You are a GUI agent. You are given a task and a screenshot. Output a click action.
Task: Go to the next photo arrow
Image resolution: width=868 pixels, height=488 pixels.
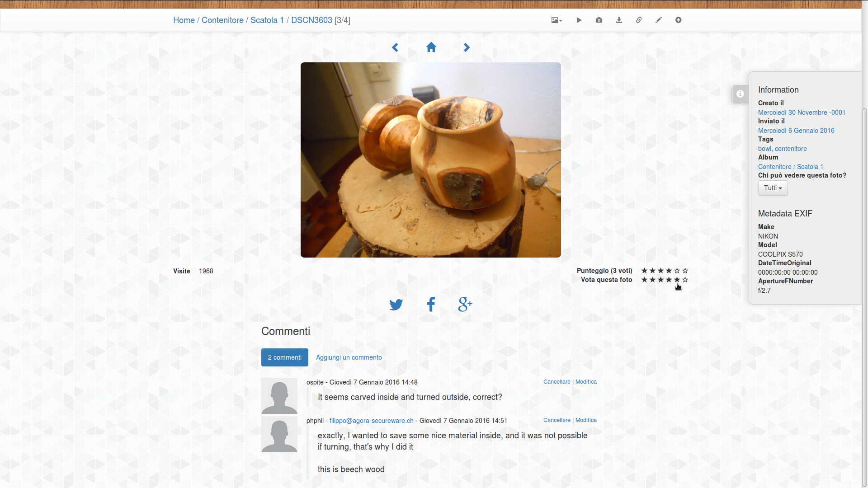(467, 47)
